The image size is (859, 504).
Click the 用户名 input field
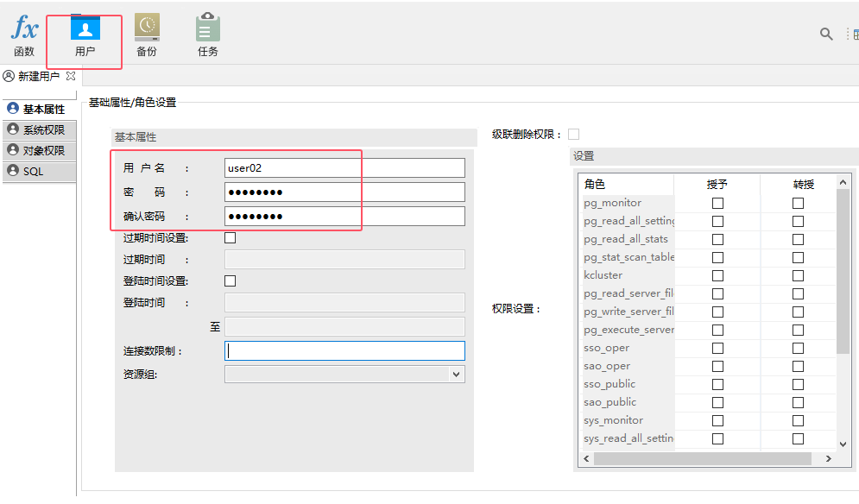point(344,168)
